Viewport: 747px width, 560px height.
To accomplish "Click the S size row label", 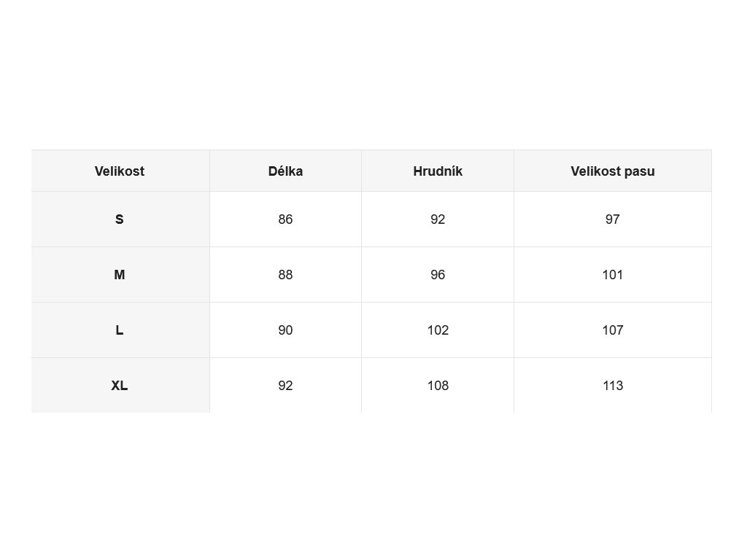I will (119, 219).
